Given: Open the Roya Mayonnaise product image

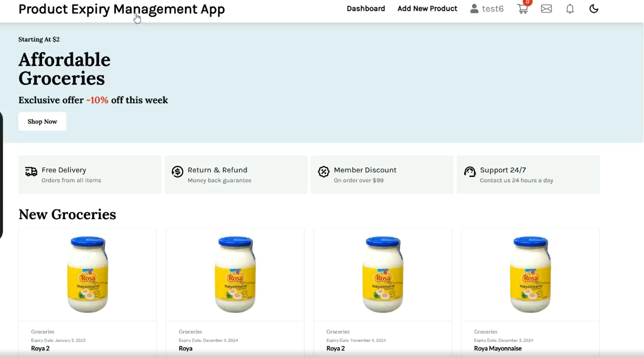Looking at the screenshot, I should tap(530, 274).
